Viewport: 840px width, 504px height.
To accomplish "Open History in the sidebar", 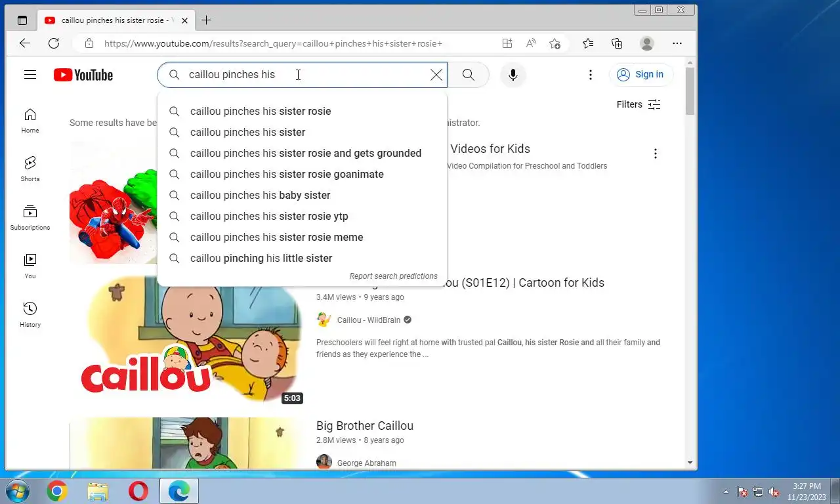I will 30,315.
